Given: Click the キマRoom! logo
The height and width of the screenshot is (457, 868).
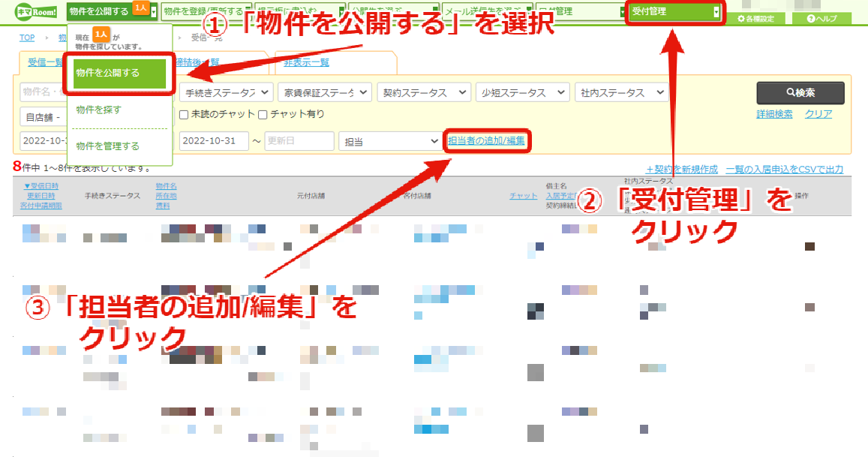Looking at the screenshot, I should tap(37, 11).
